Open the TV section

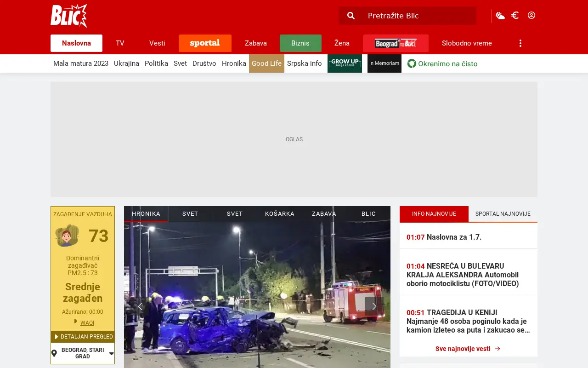(120, 43)
